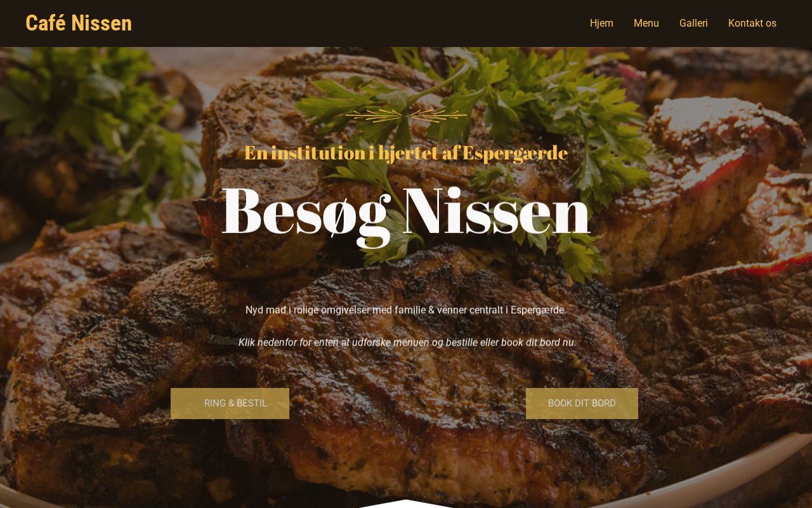812x508 pixels.
Task: Click "book dit bord nu" in italic line
Action: pyautogui.click(x=539, y=342)
